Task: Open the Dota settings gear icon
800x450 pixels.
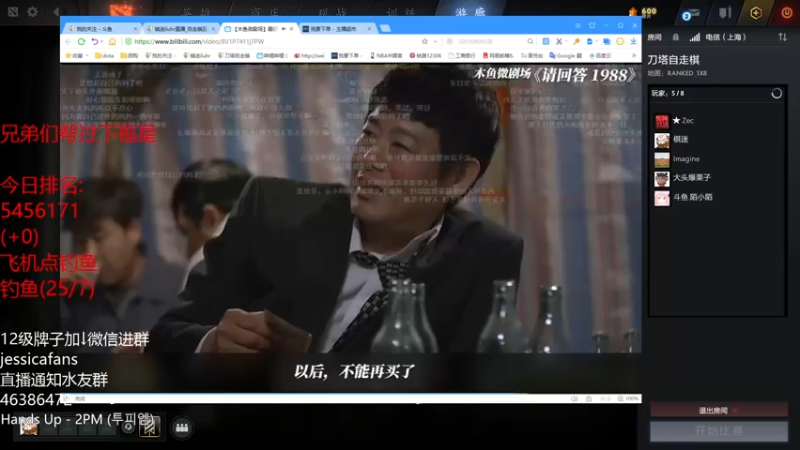Action: click(x=32, y=11)
